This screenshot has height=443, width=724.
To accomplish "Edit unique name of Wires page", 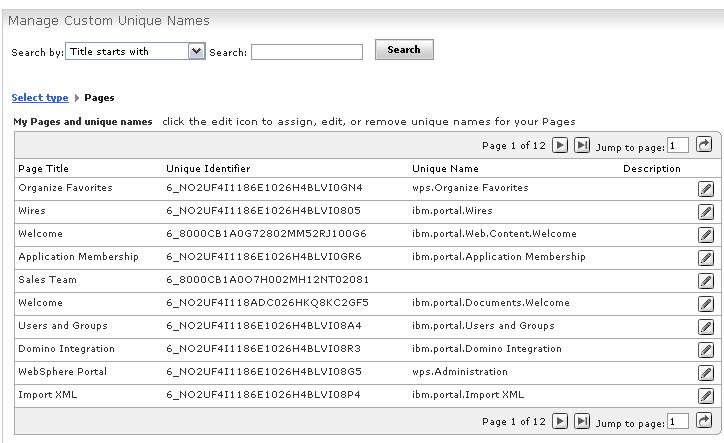I will 706,212.
